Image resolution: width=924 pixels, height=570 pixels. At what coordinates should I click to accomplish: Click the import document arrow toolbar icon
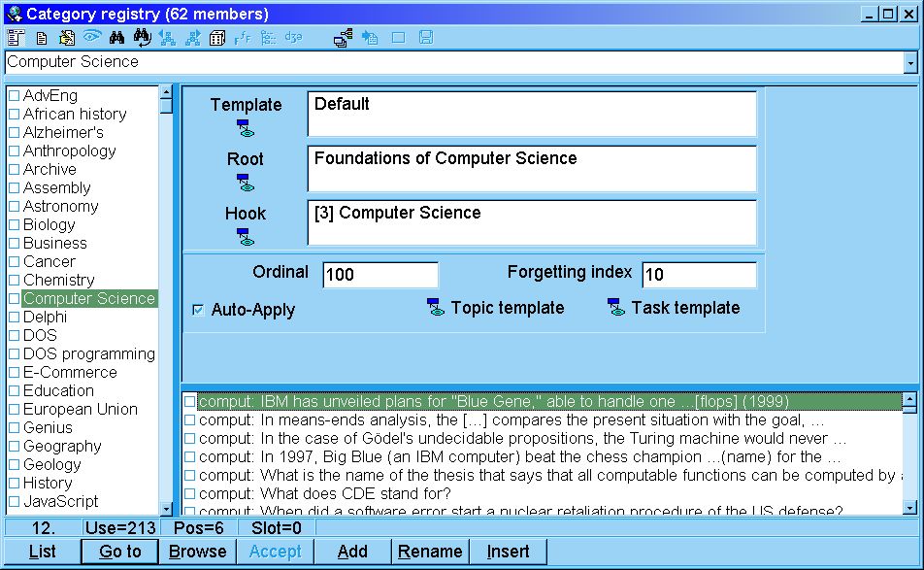[x=370, y=38]
